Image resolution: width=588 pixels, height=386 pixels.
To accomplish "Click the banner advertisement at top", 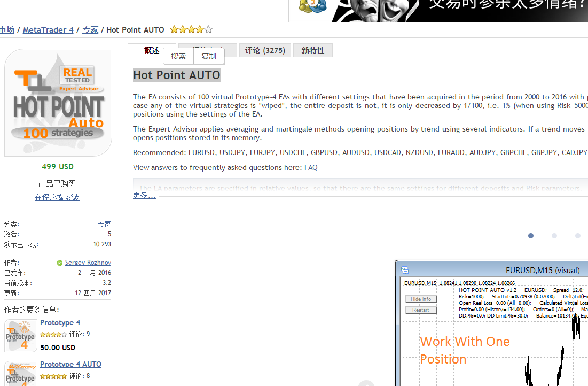I will pos(438,11).
